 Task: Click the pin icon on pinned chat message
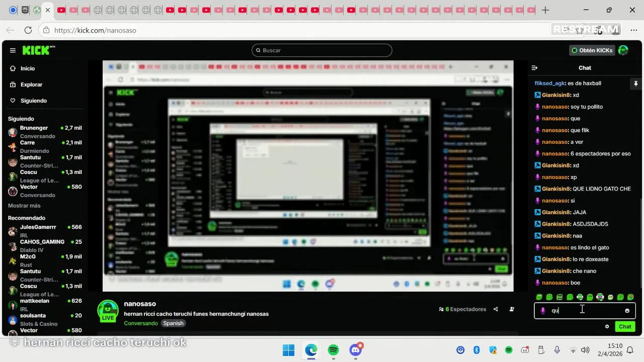coord(635,83)
